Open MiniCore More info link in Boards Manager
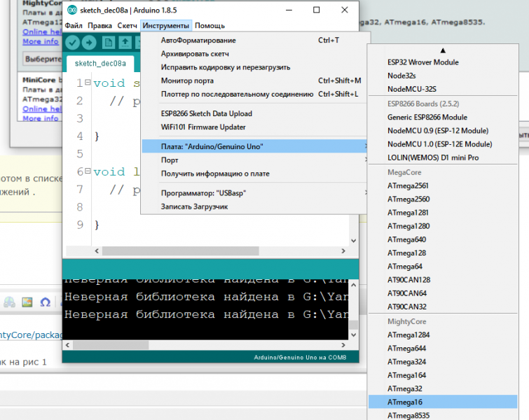Screen dimensions: 529x420 click(41, 118)
